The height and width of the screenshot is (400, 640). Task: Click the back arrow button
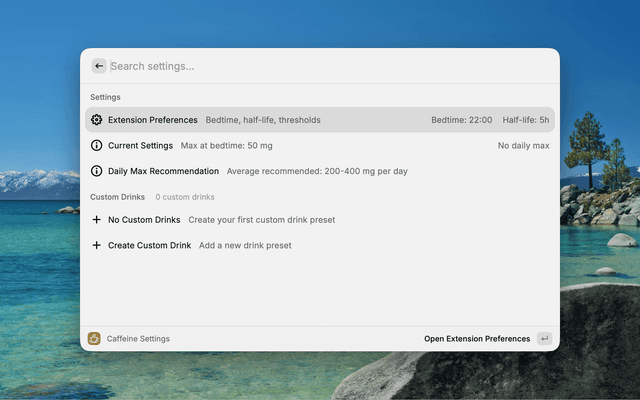point(99,66)
